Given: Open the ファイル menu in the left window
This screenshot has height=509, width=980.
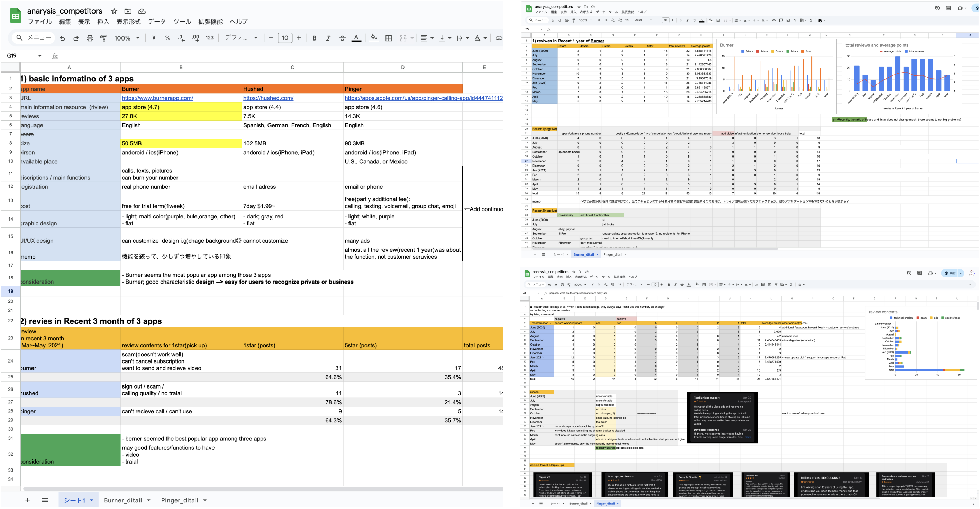Looking at the screenshot, I should 39,22.
